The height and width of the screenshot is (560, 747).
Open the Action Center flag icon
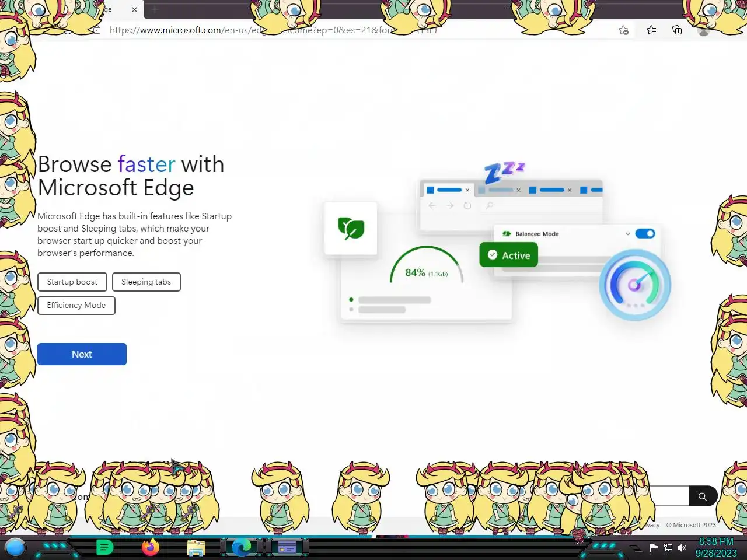(x=654, y=547)
